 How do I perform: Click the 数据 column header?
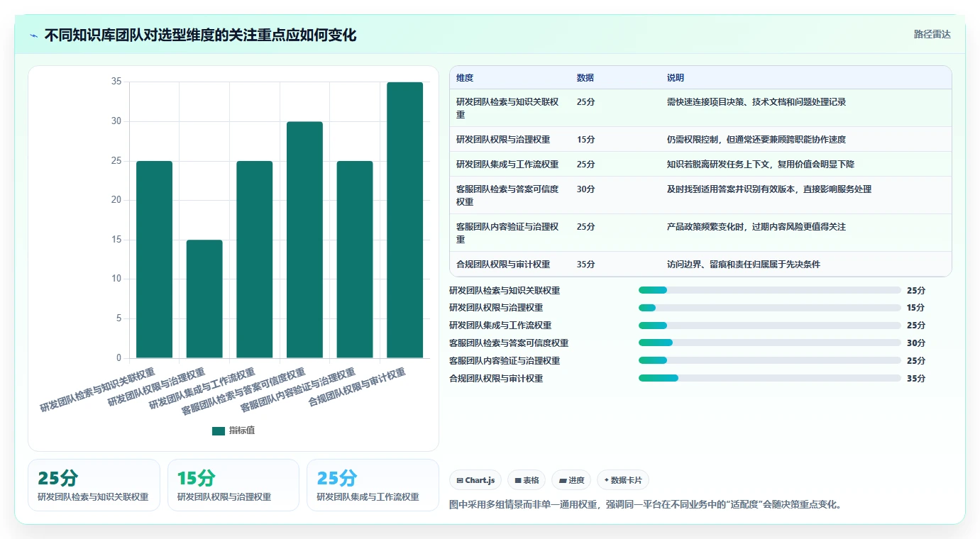(585, 78)
